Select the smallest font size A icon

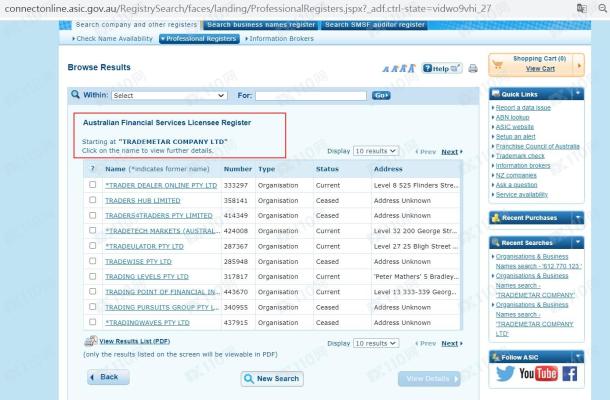(386, 69)
